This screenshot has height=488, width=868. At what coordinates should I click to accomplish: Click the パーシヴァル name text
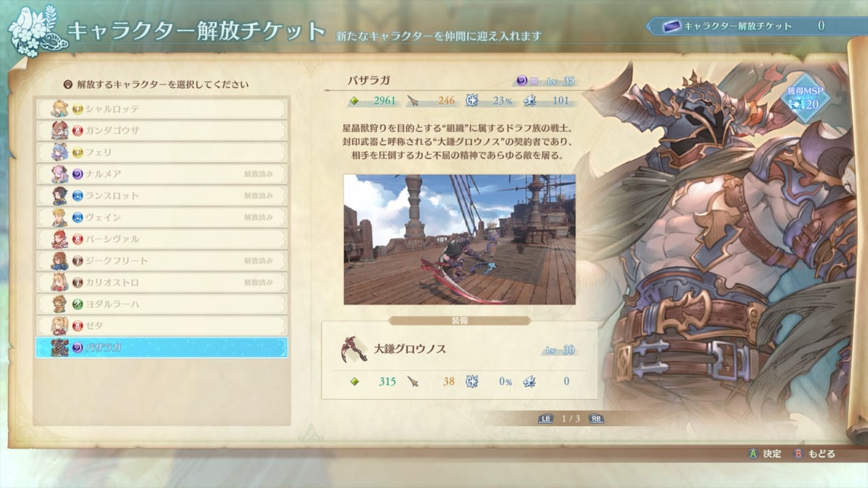[112, 239]
